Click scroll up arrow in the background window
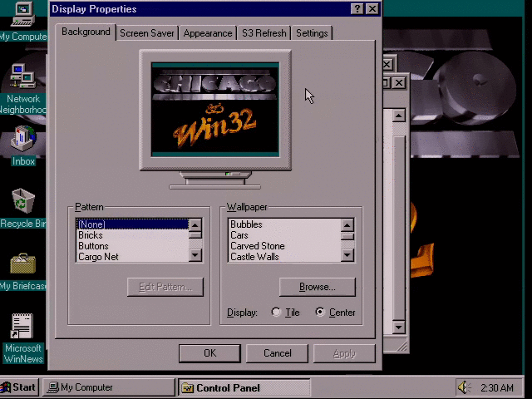The image size is (532, 399). tap(399, 116)
